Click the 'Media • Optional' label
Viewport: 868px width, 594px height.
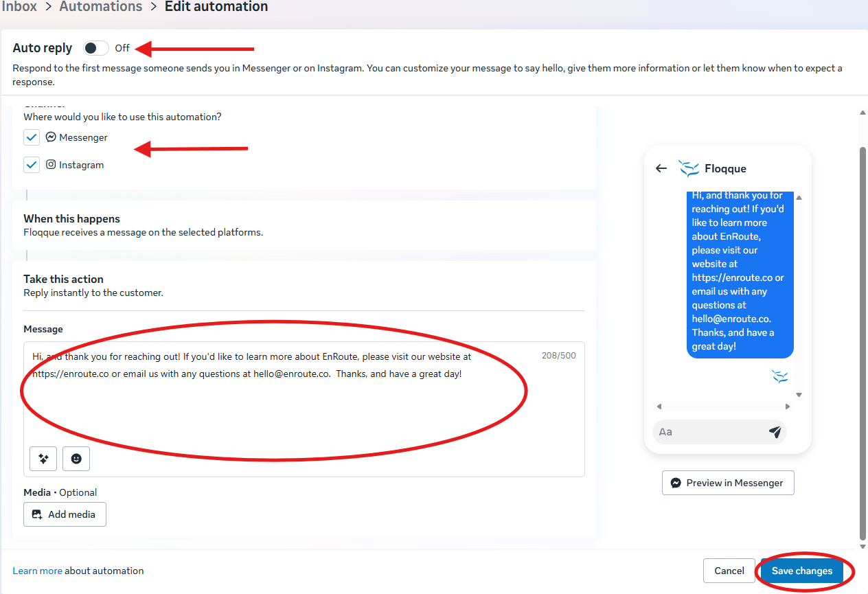tap(60, 492)
